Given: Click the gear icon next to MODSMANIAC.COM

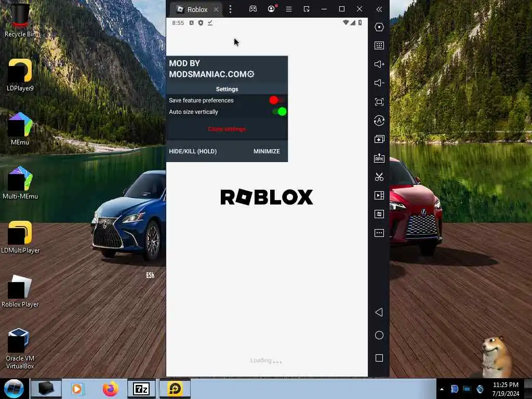Looking at the screenshot, I should [251, 74].
